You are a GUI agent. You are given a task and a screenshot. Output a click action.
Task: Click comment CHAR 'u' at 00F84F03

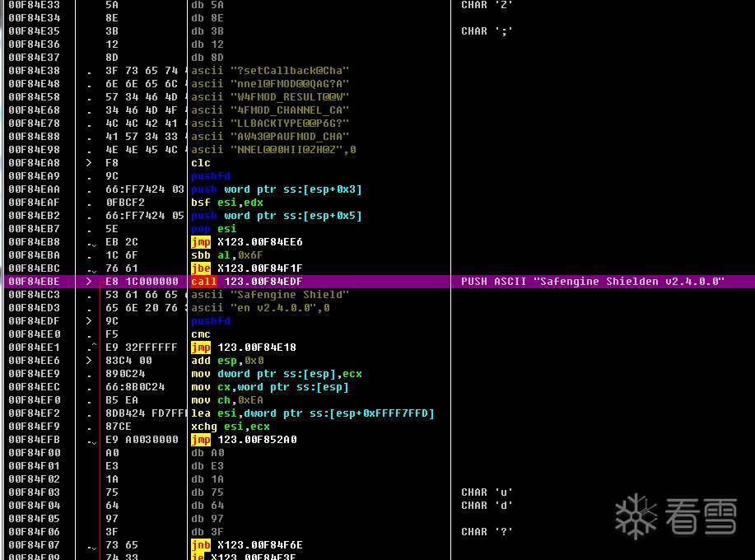[x=487, y=492]
